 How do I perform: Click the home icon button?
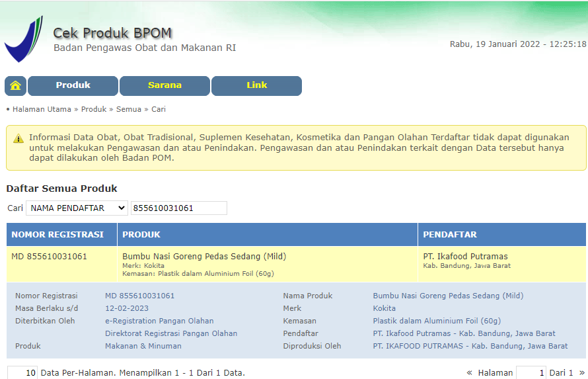(15, 86)
